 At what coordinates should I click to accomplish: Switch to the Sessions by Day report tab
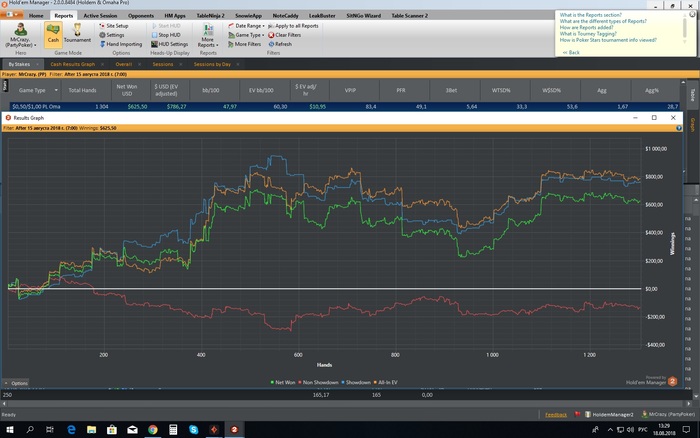point(212,64)
